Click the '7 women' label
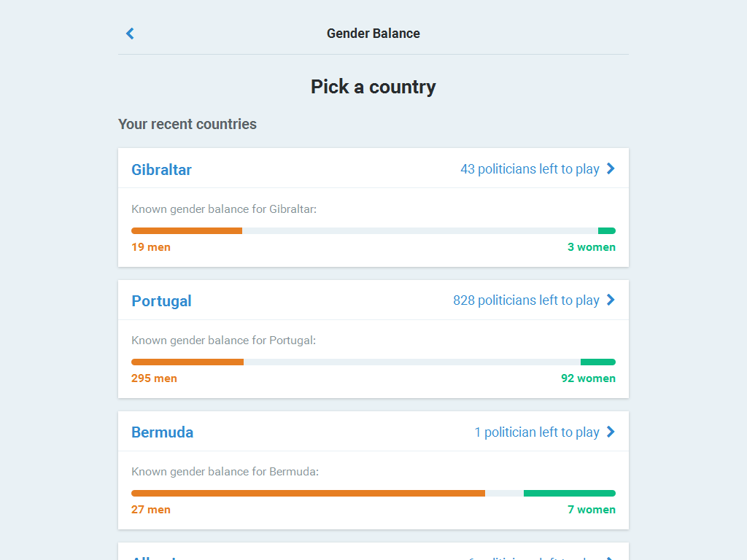747x560 pixels. 591,510
